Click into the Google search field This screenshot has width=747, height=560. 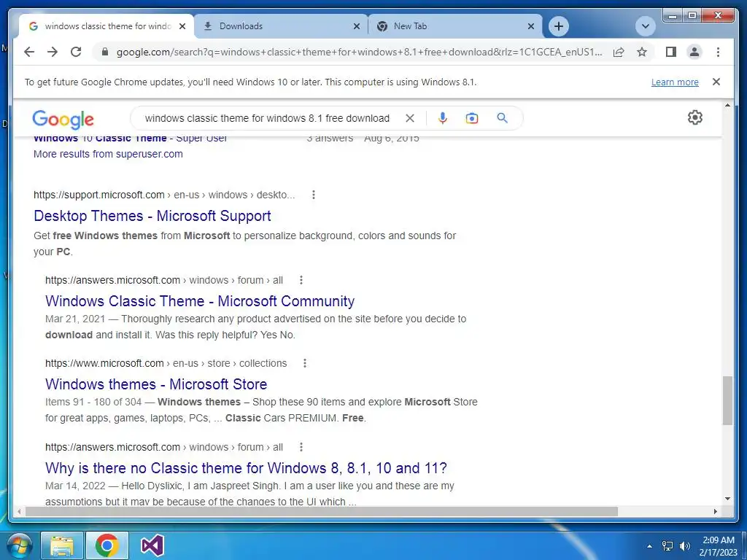pyautogui.click(x=267, y=118)
